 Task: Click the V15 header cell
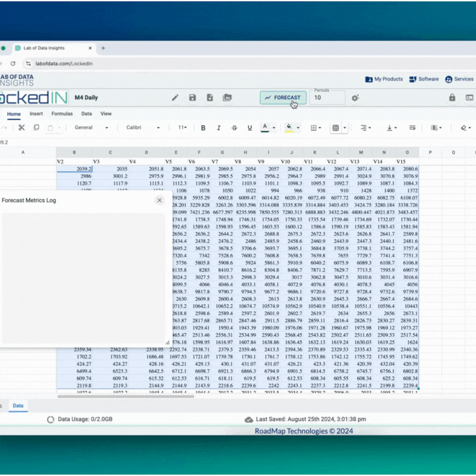coord(407,161)
